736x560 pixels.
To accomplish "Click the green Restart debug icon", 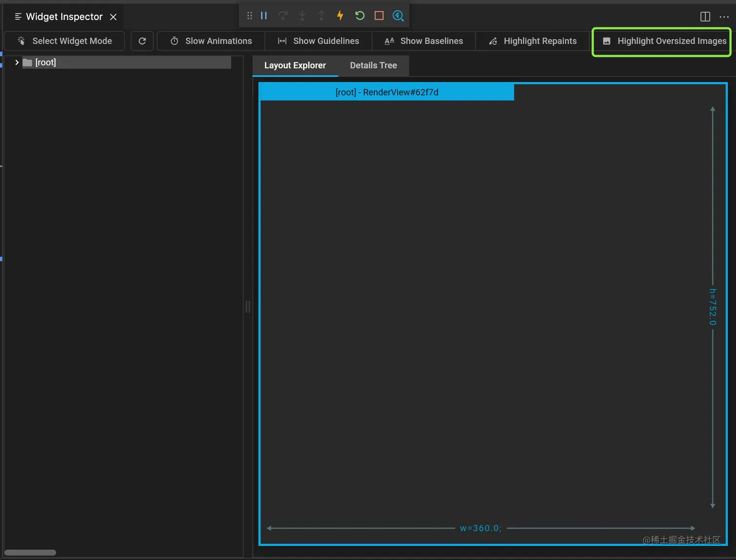I will tap(360, 16).
